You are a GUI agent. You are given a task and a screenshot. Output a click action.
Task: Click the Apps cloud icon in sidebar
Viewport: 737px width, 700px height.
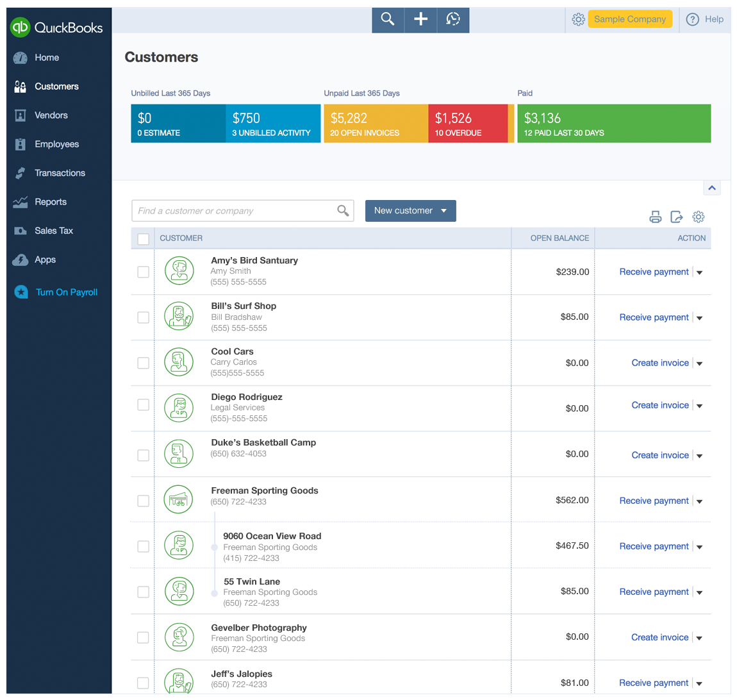tap(21, 260)
